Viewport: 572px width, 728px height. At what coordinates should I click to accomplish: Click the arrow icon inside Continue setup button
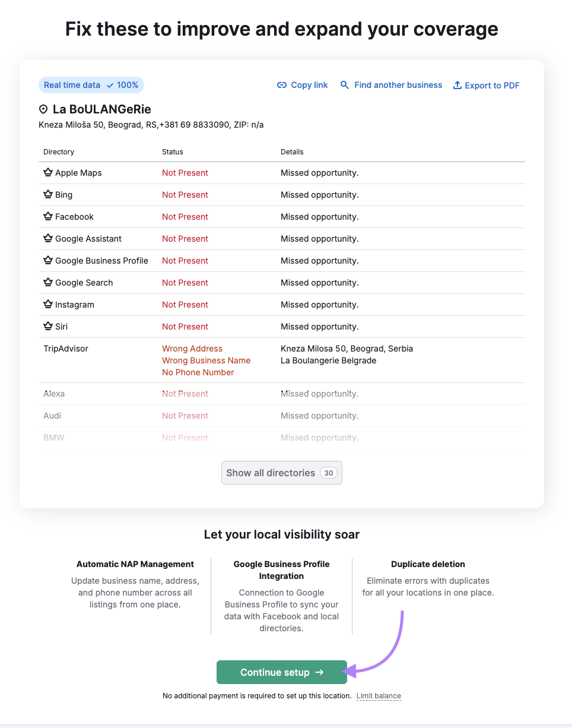[320, 672]
